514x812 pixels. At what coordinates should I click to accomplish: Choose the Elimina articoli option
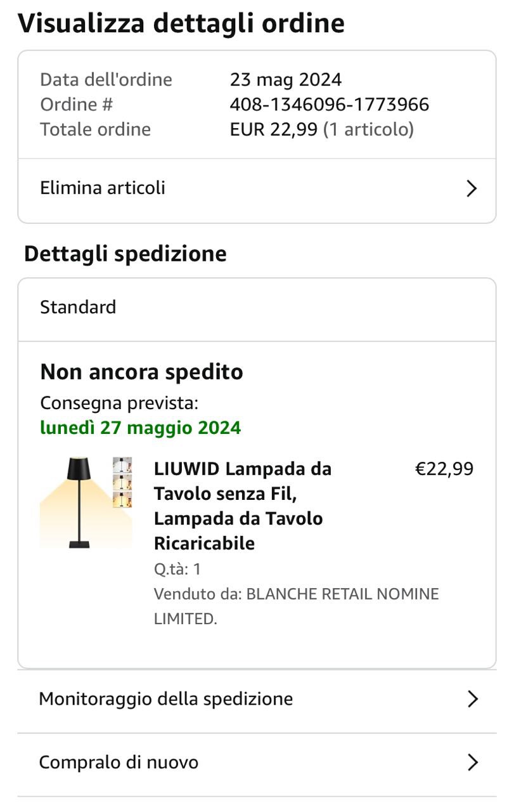click(x=103, y=188)
